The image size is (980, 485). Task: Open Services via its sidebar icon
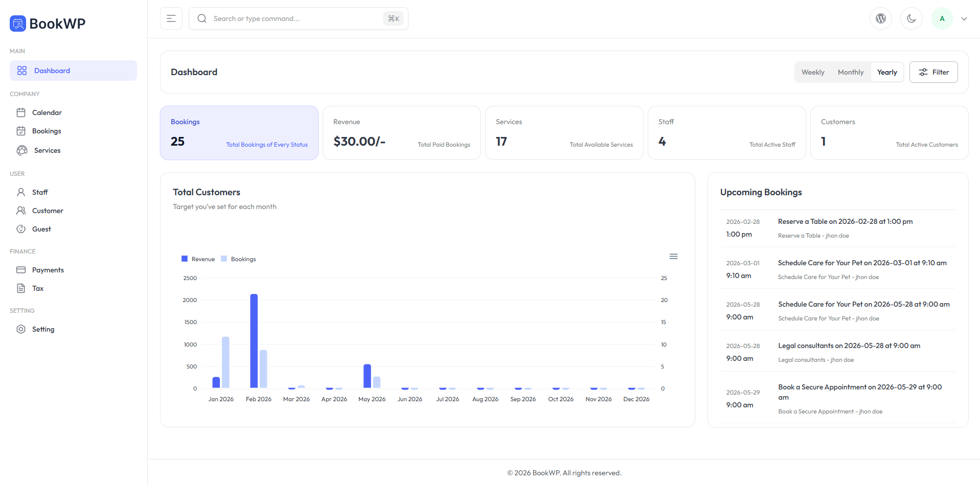[22, 150]
